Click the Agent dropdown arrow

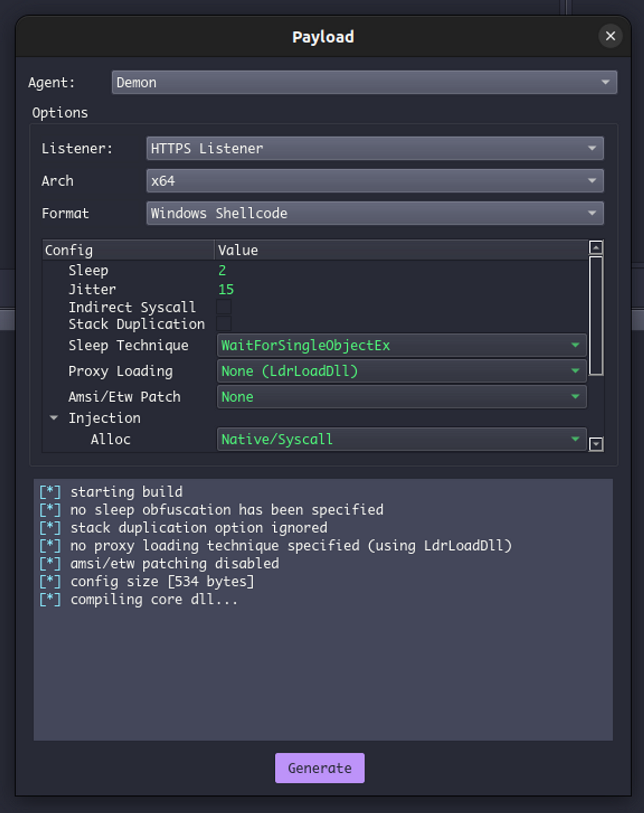click(605, 82)
